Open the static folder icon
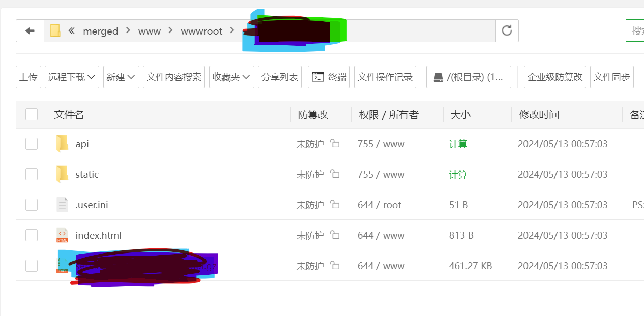Image resolution: width=644 pixels, height=316 pixels. [x=62, y=174]
